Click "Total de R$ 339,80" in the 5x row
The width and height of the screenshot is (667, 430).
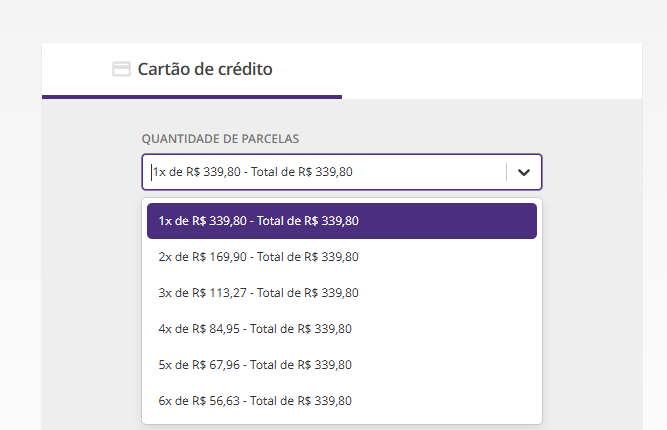click(301, 365)
